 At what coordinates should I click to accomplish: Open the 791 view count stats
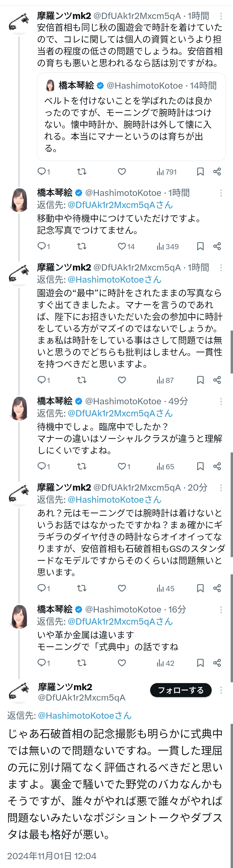tap(167, 172)
